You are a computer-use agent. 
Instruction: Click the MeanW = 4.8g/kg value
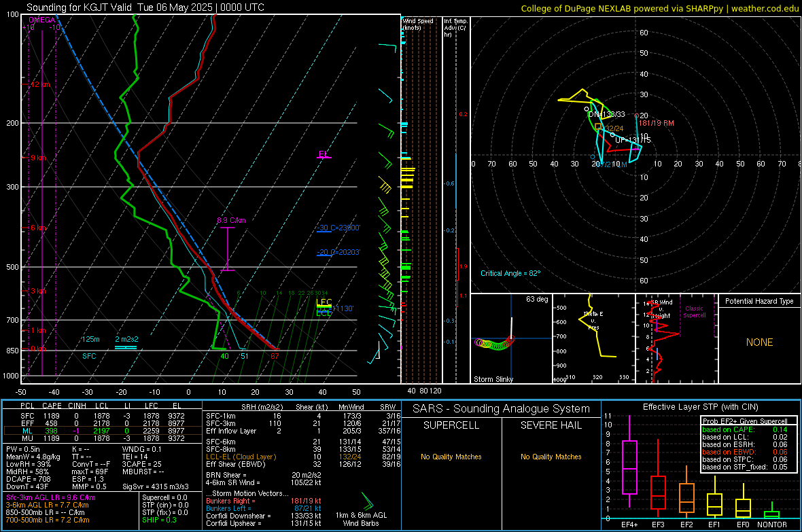pyautogui.click(x=33, y=457)
